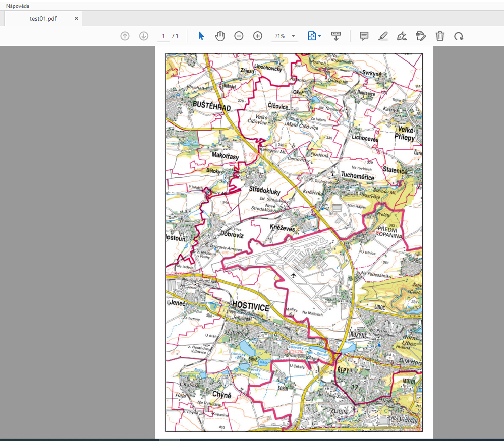
Task: Add a sticky note comment
Action: point(364,36)
